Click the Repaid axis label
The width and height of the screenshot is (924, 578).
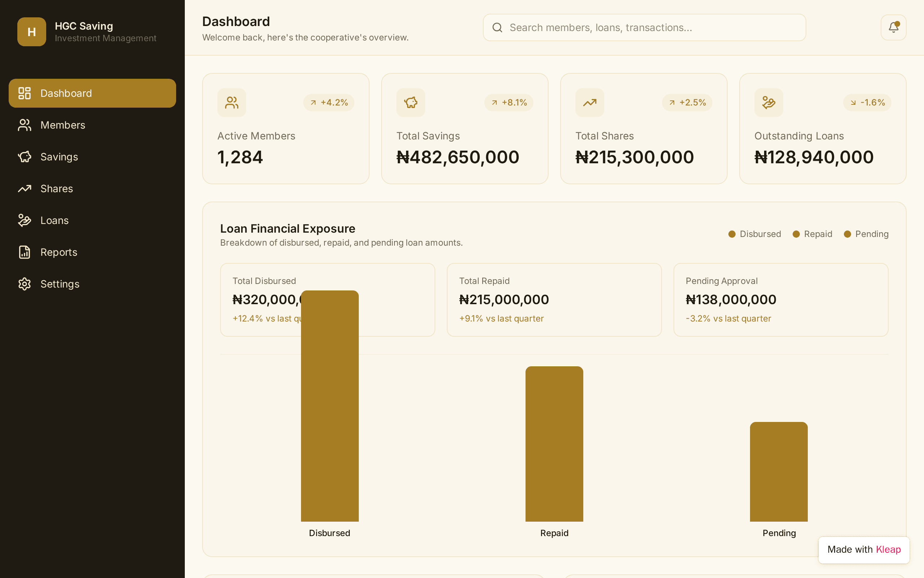coord(554,533)
